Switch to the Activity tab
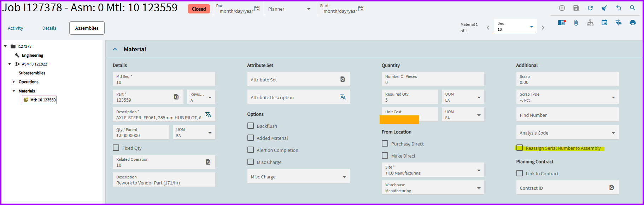The width and height of the screenshot is (644, 205). click(16, 28)
